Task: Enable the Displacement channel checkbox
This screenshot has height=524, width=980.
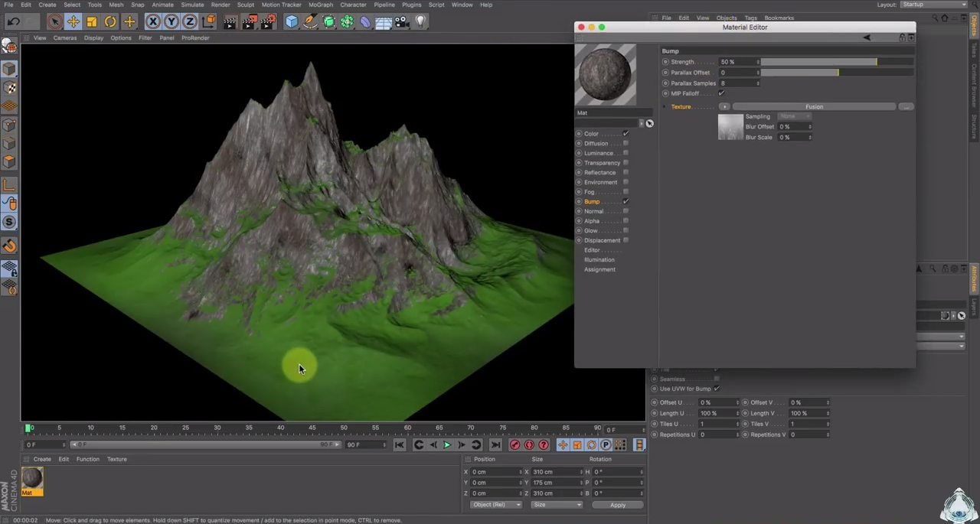Action: click(626, 240)
